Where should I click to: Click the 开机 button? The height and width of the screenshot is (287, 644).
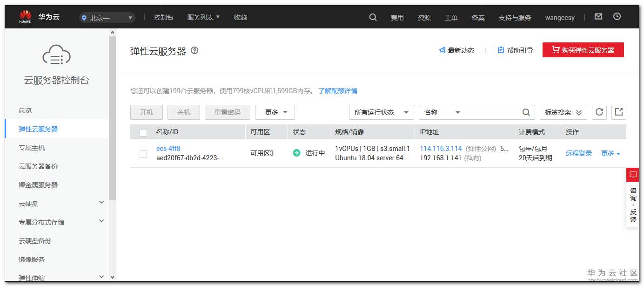147,112
